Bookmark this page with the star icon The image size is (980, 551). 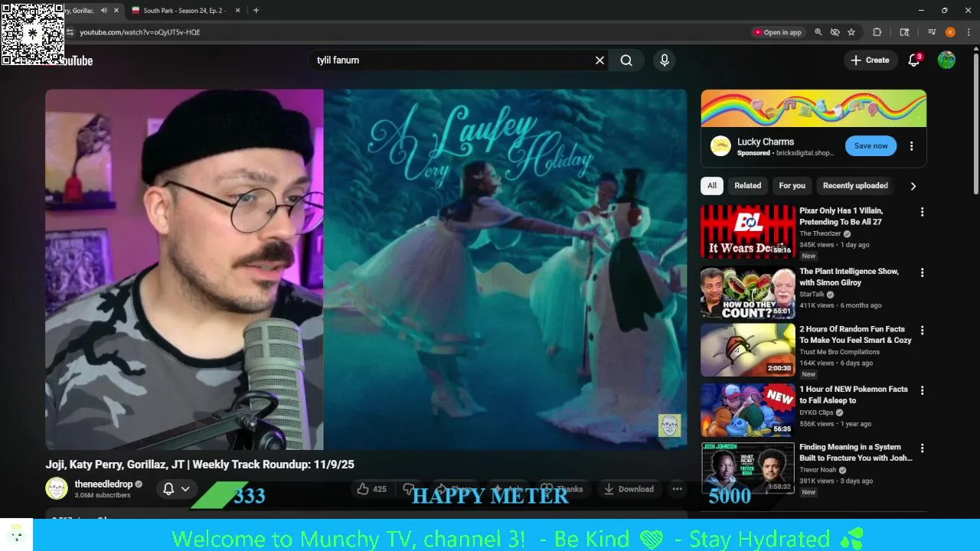click(851, 32)
